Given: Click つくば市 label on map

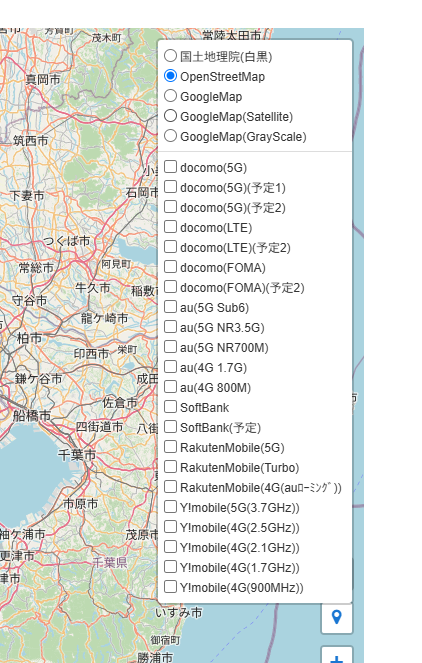Looking at the screenshot, I should [x=67, y=241].
